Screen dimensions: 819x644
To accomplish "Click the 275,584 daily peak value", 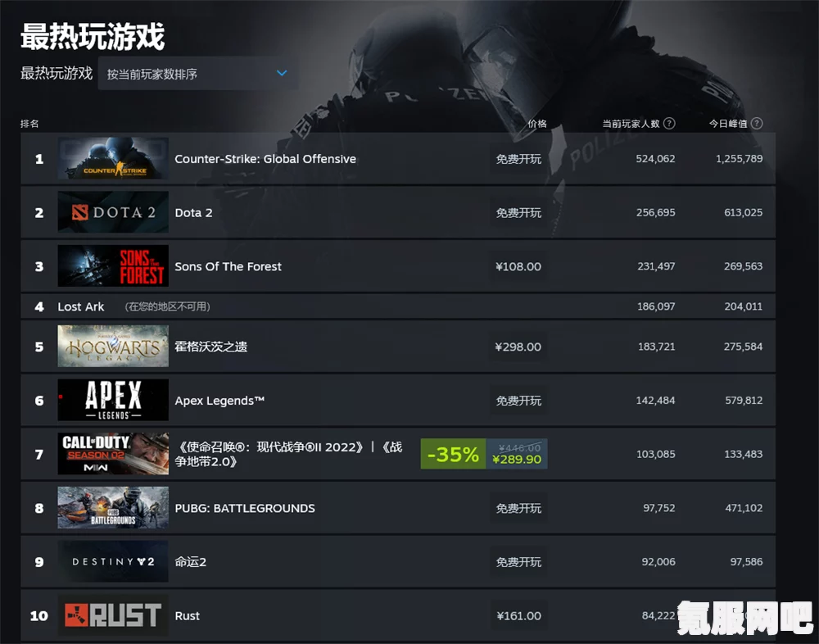I will pyautogui.click(x=744, y=347).
